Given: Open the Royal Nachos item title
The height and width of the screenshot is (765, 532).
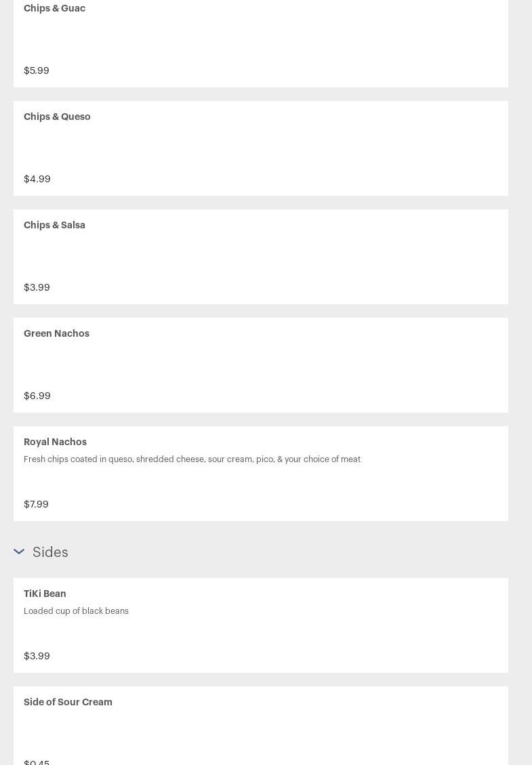Looking at the screenshot, I should click(x=55, y=442).
